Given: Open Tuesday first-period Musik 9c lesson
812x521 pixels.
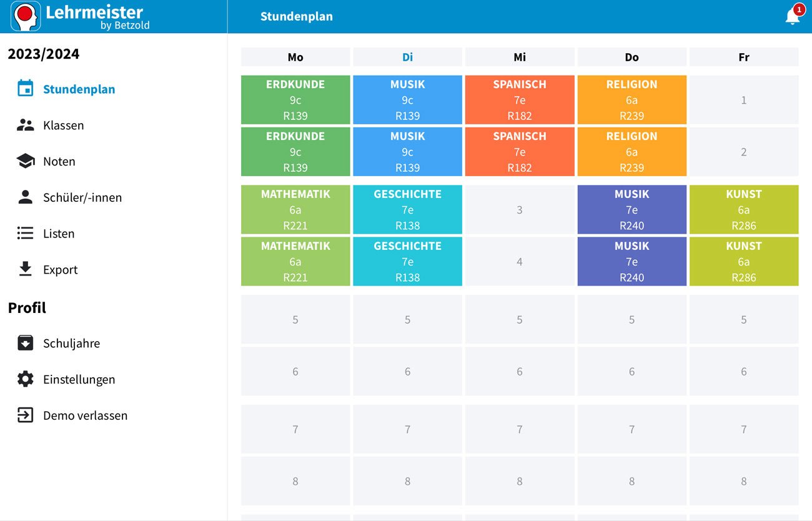Looking at the screenshot, I should [407, 100].
